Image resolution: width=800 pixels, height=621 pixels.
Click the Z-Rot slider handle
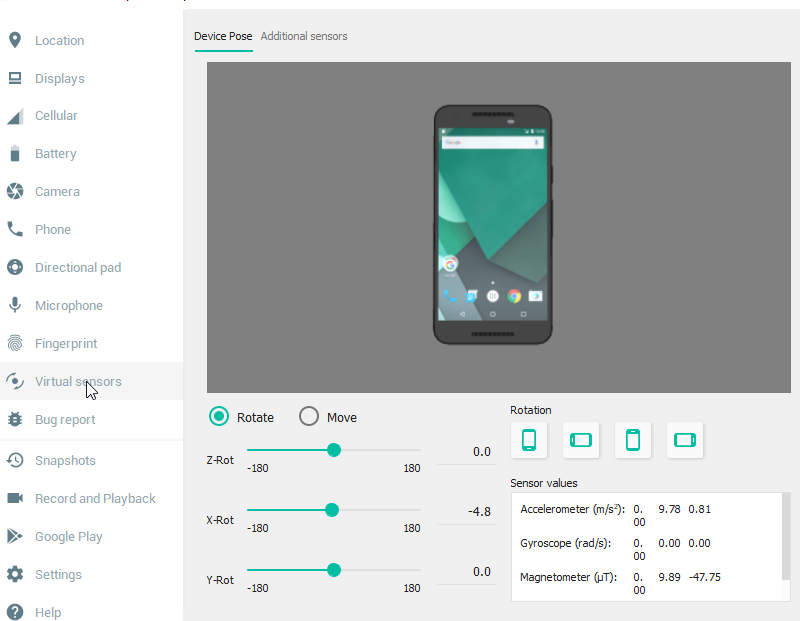tap(334, 450)
